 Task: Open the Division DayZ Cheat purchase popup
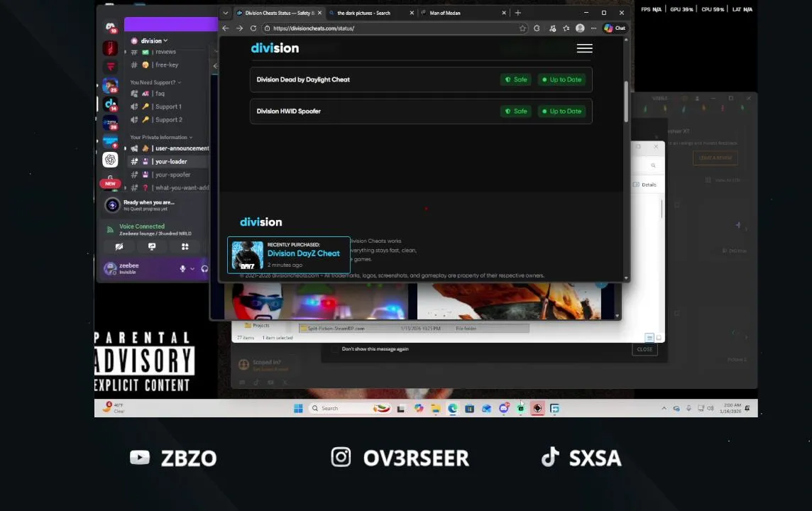[289, 255]
